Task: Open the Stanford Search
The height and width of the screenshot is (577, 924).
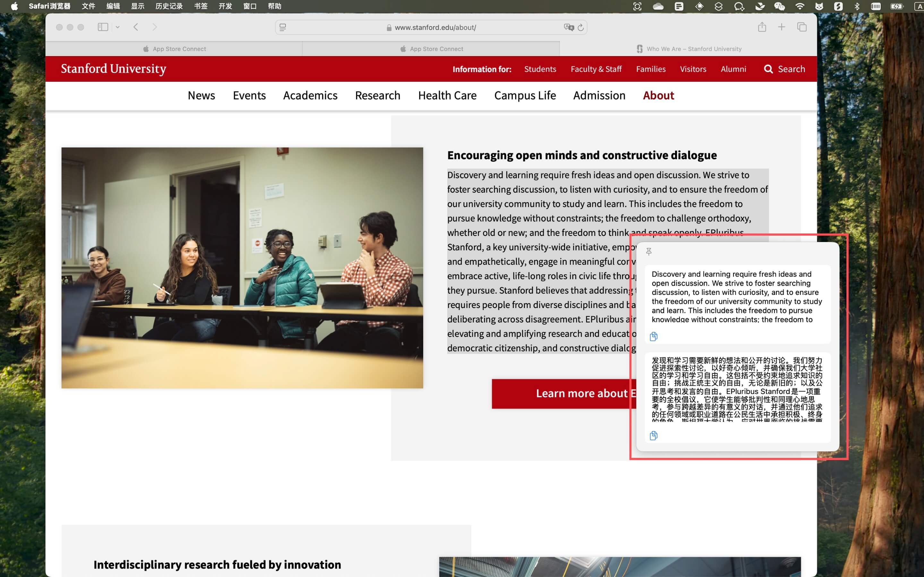Action: (x=784, y=69)
